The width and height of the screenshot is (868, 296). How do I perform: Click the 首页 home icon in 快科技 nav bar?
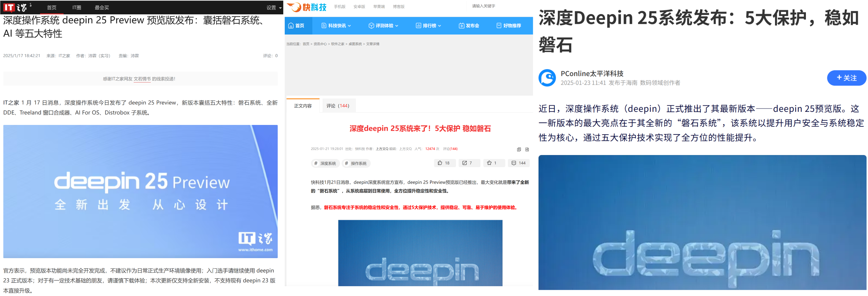291,26
